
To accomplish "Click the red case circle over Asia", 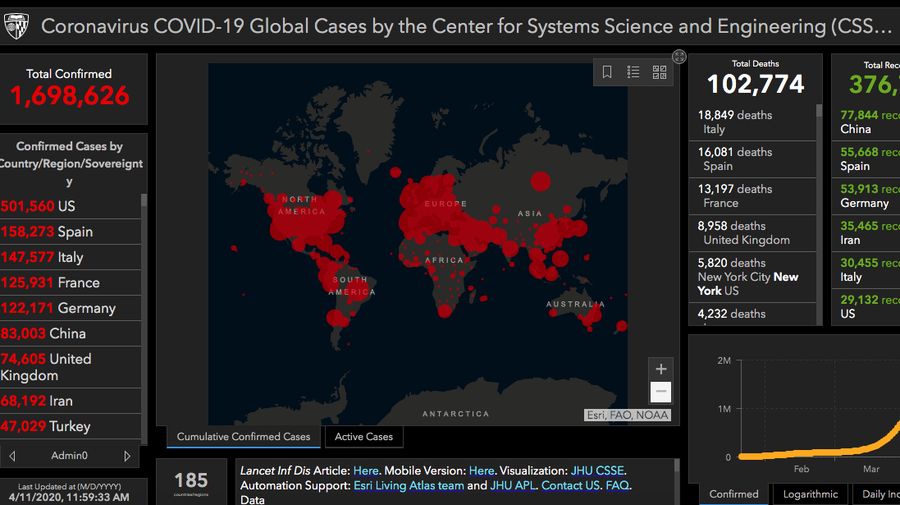I will click(540, 181).
